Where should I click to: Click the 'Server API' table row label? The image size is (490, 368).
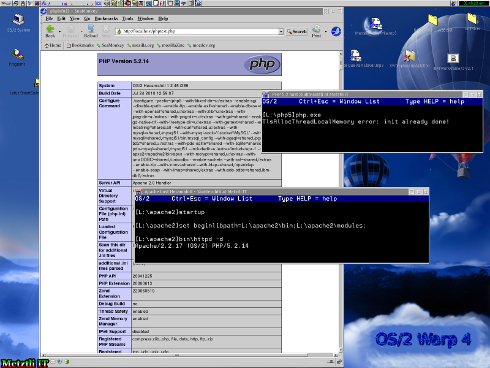coord(109,183)
